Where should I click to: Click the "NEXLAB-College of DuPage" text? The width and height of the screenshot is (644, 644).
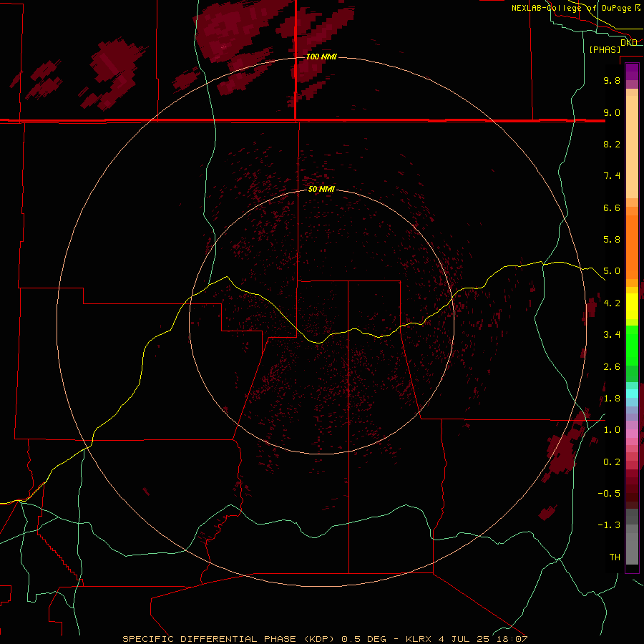571,8
